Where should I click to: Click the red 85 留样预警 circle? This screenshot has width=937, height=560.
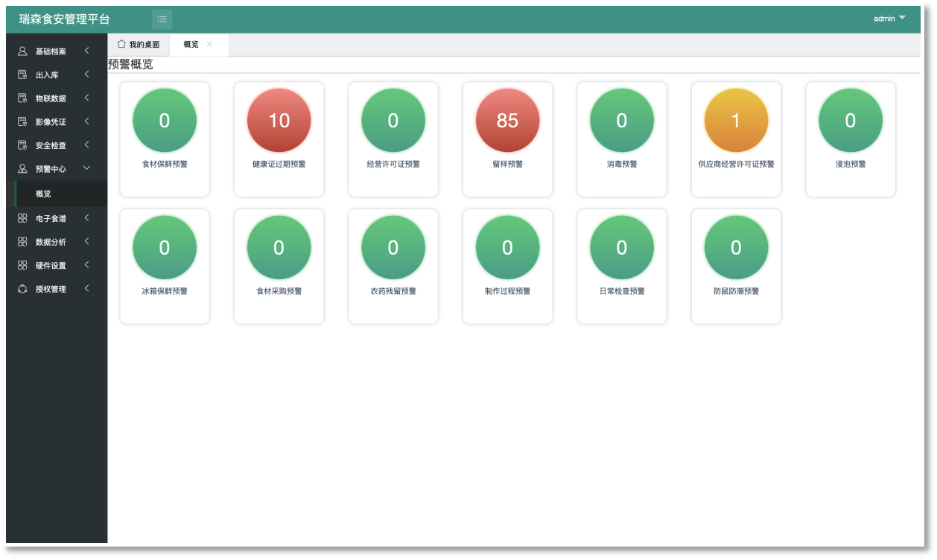pos(507,121)
